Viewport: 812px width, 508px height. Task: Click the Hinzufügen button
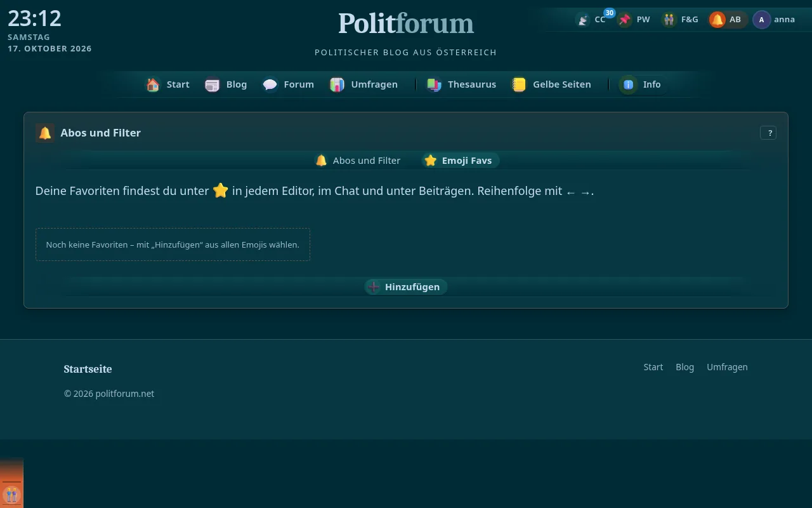click(x=406, y=287)
